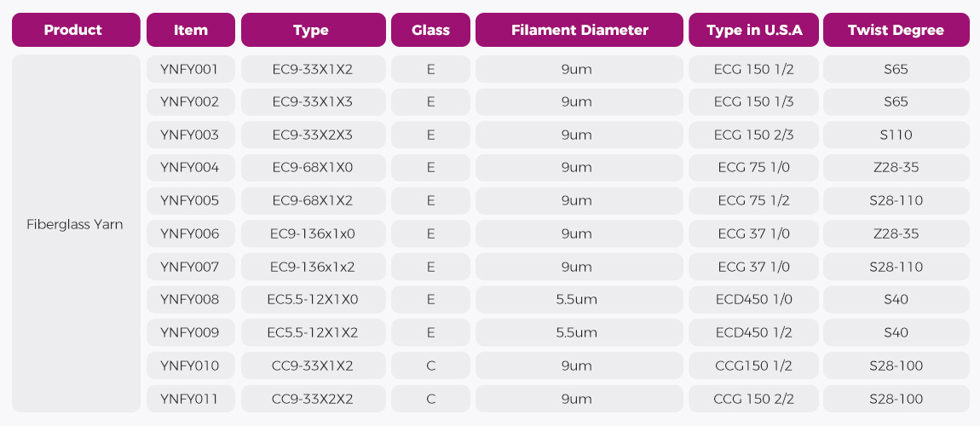Click item cell YNFY004
Image resolution: width=980 pixels, height=426 pixels.
click(190, 168)
